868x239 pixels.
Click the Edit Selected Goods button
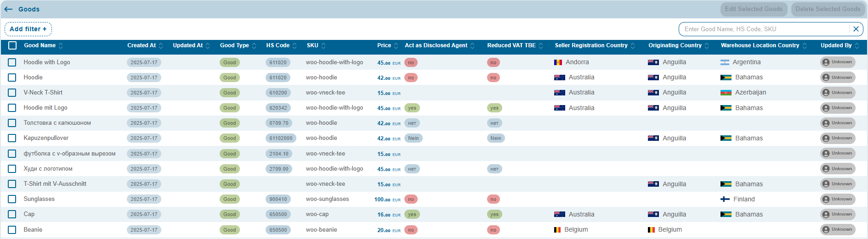tap(754, 9)
